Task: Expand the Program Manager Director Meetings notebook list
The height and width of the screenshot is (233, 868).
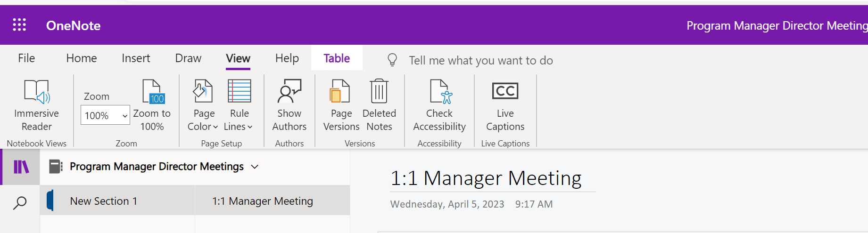Action: [255, 167]
